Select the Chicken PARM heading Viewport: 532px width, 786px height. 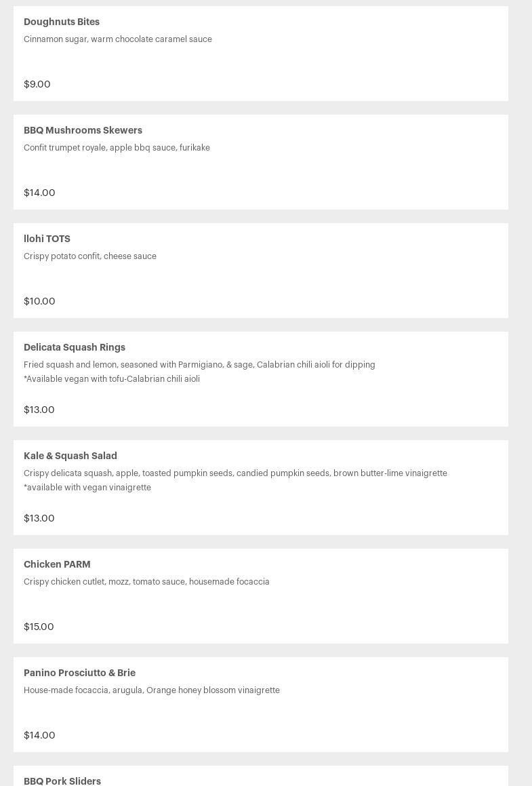tap(57, 564)
